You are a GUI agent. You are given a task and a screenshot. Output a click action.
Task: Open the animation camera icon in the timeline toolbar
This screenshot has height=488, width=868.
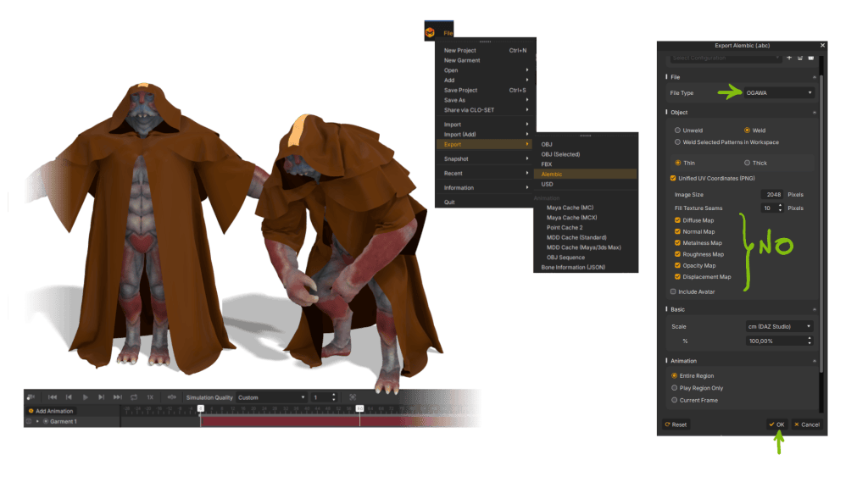[x=31, y=397]
